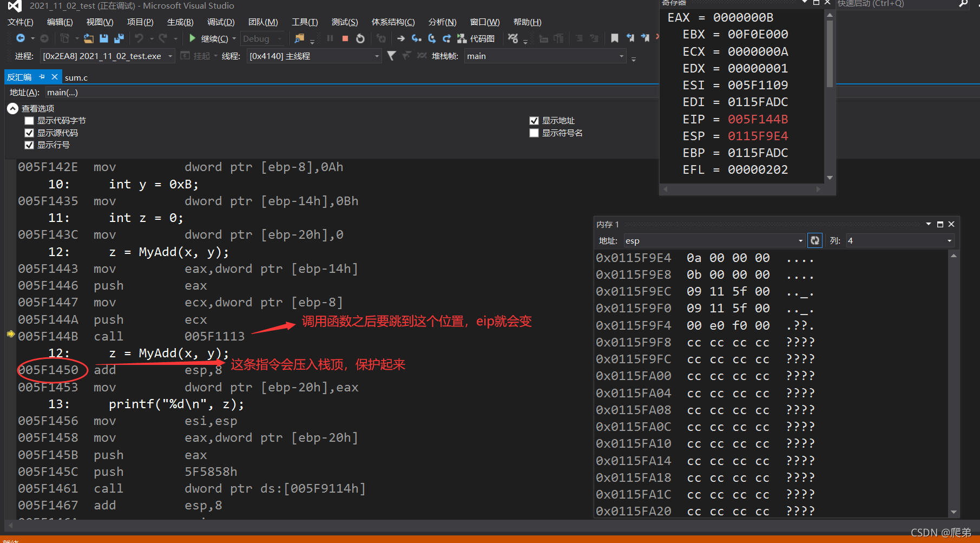This screenshot has height=543, width=980.
Task: Click the Break All pause icon
Action: 330,38
